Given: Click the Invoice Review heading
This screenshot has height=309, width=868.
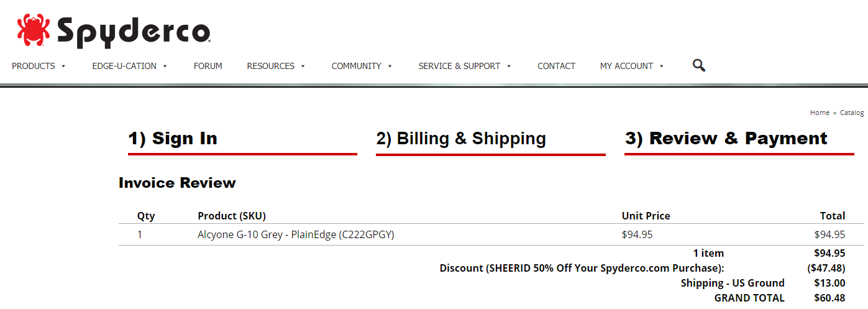Looking at the screenshot, I should pyautogui.click(x=177, y=183).
